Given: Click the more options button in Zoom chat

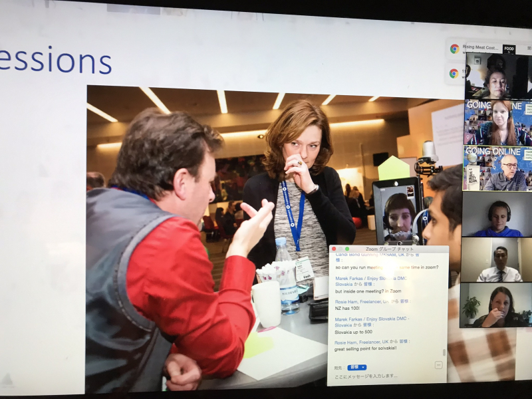Looking at the screenshot, I should [x=438, y=365].
